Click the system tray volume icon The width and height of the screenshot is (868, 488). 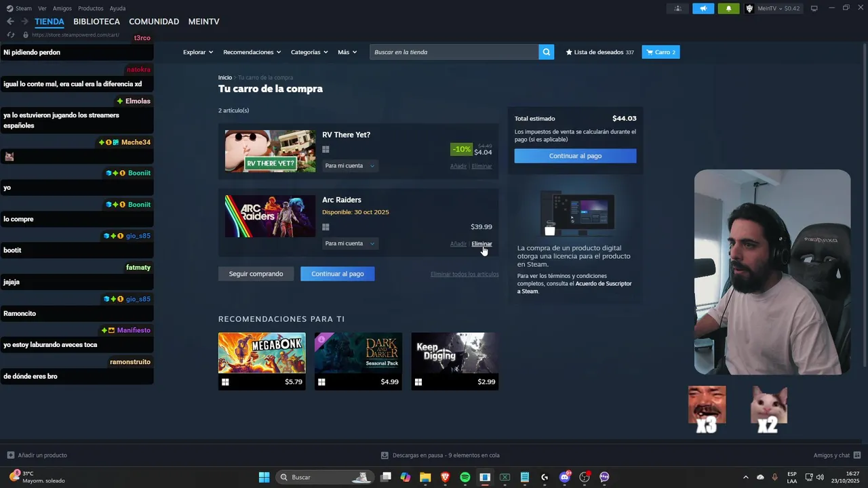(x=820, y=477)
